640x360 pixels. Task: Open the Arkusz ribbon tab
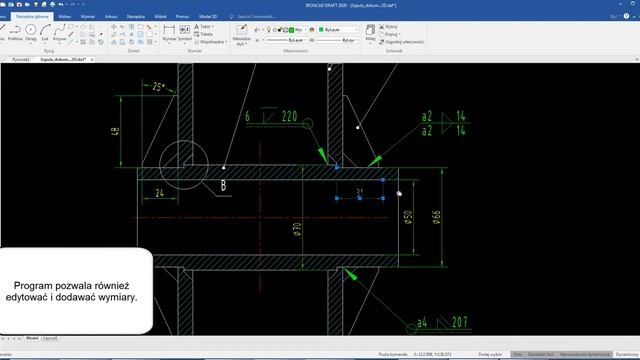pos(111,16)
